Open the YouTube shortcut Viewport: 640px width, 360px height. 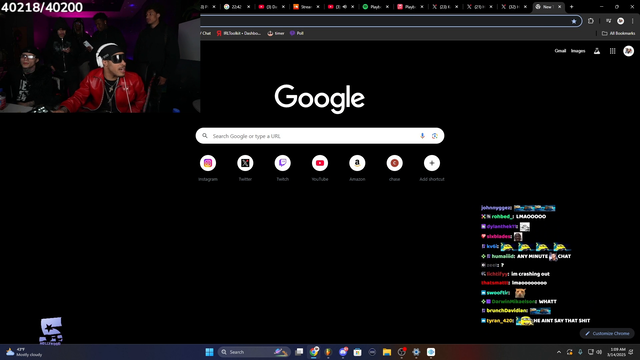pyautogui.click(x=320, y=163)
